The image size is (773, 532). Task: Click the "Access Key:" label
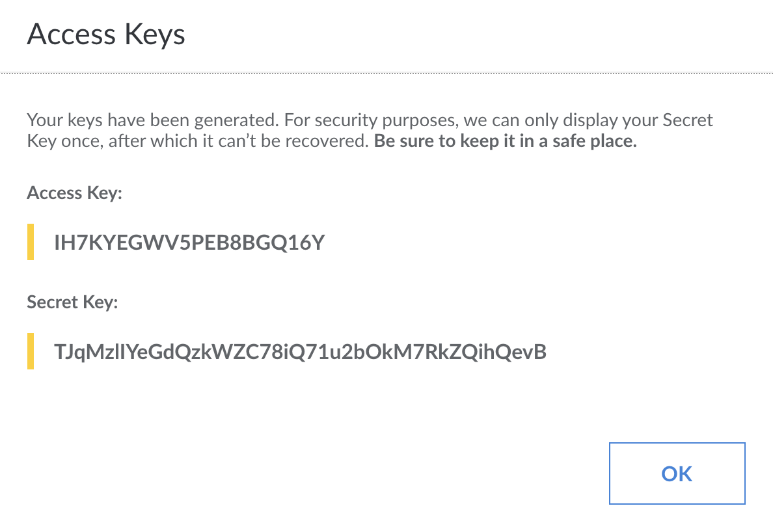click(x=74, y=193)
